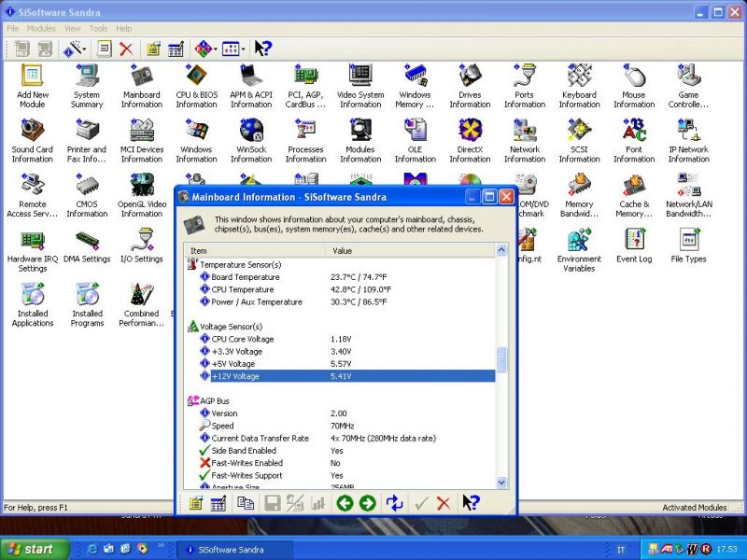747x560 pixels.
Task: Open Installed Applications module
Action: coord(33,305)
